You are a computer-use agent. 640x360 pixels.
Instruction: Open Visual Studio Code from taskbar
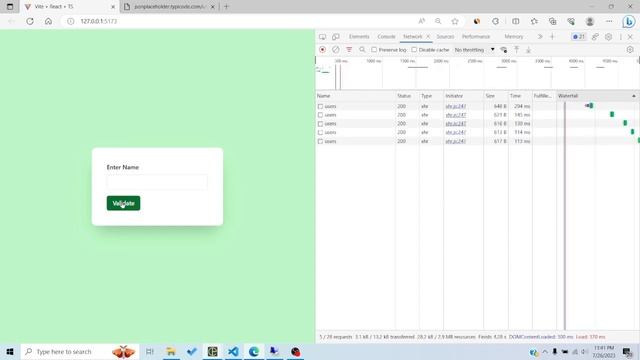(x=233, y=351)
